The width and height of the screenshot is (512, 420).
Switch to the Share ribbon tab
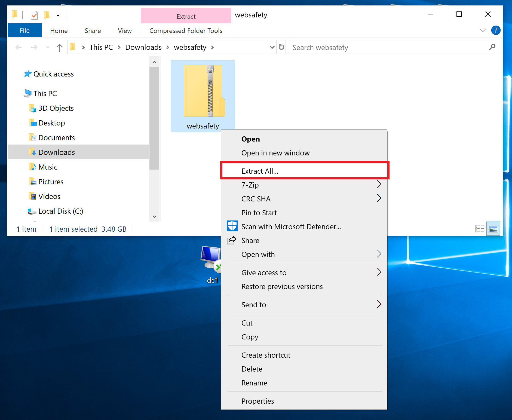click(93, 30)
